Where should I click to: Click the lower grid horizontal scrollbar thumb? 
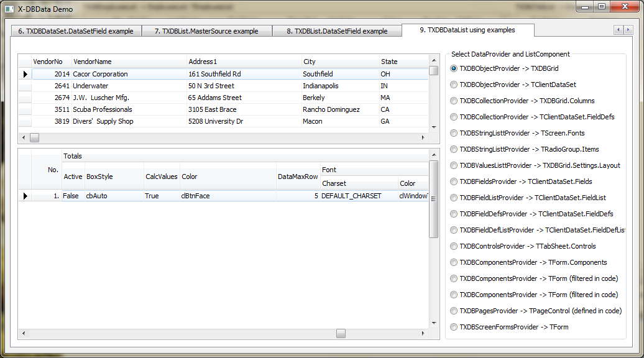click(341, 334)
